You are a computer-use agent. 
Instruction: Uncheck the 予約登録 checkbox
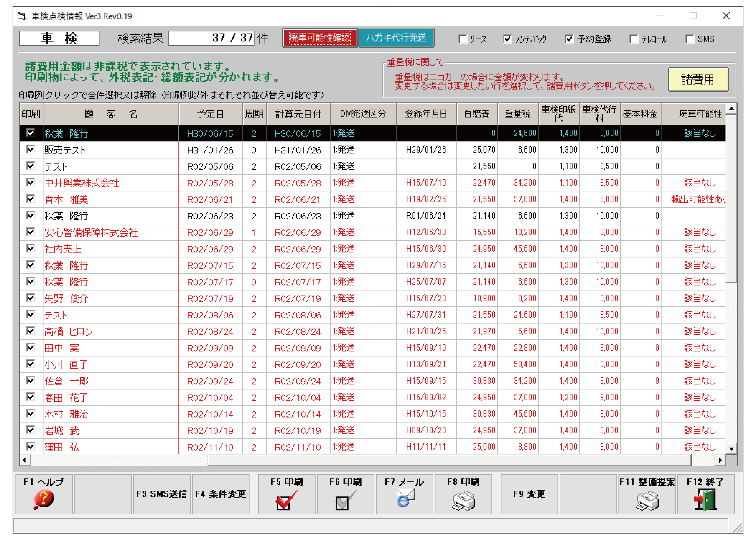pos(569,39)
